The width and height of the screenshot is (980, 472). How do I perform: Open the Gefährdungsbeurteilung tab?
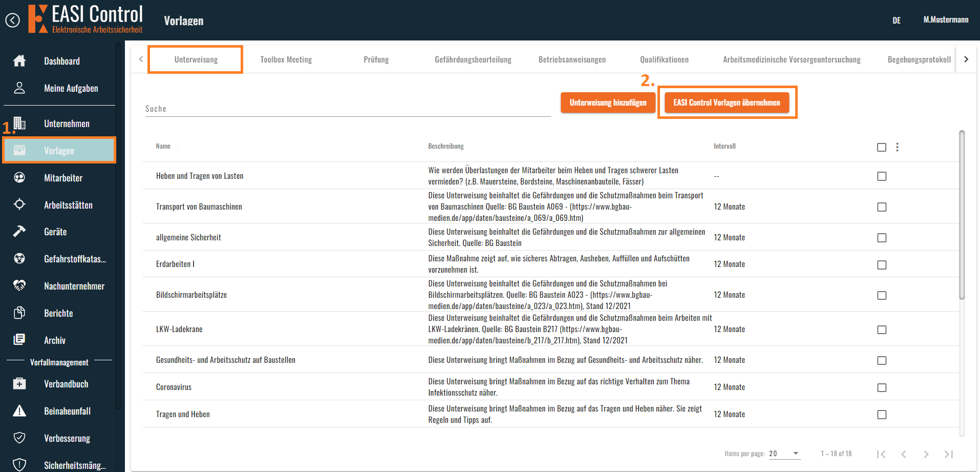473,59
